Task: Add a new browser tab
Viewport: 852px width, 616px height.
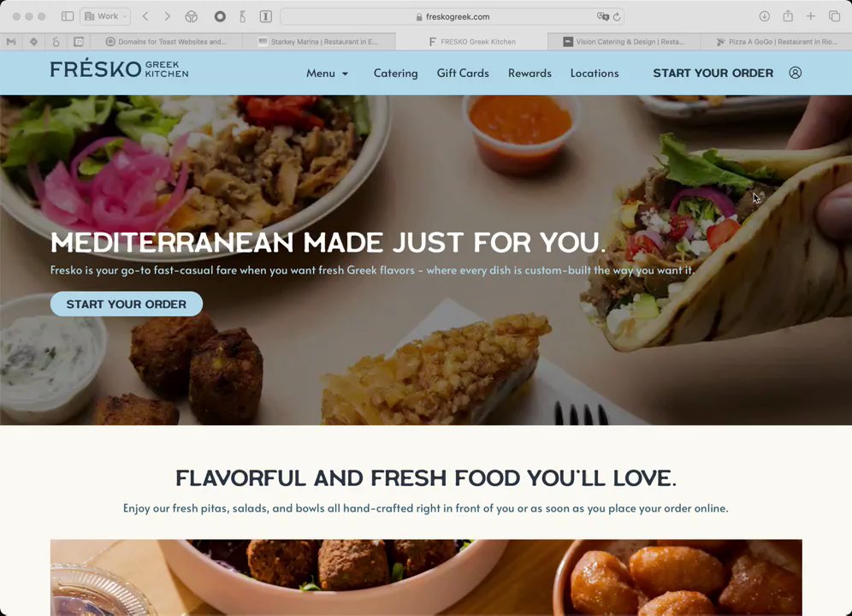Action: [811, 16]
